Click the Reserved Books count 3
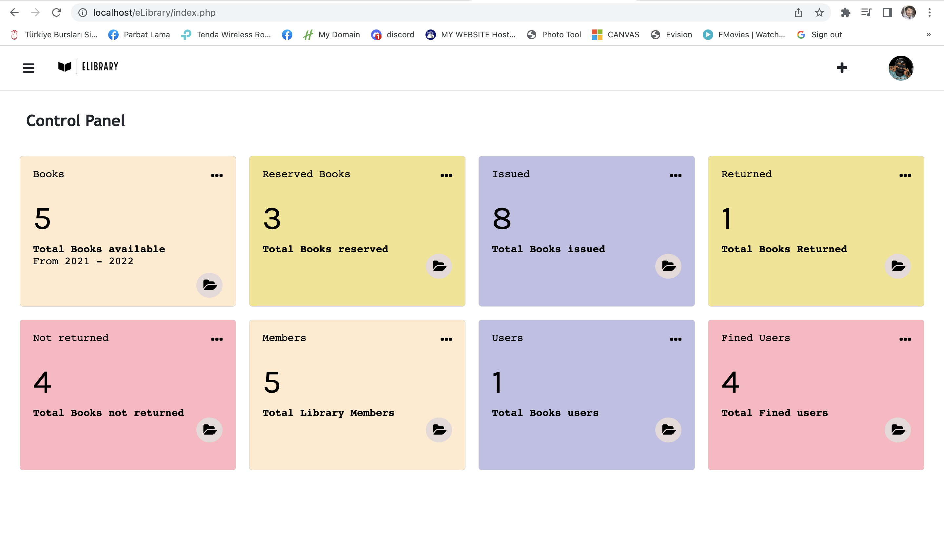Image resolution: width=944 pixels, height=560 pixels. 272,219
